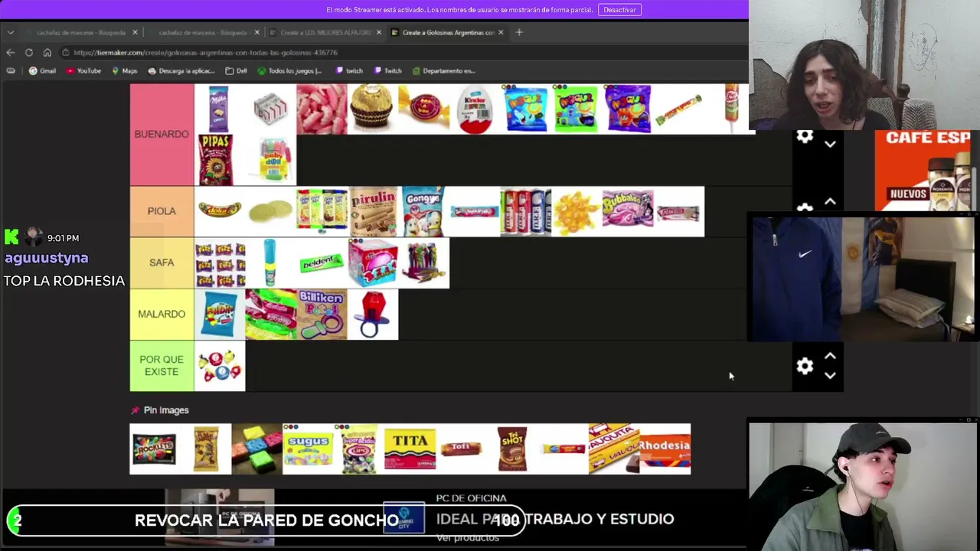Switch to the LOS MEJORES ALFAJORES tab
The width and height of the screenshot is (980, 551).
[x=325, y=32]
